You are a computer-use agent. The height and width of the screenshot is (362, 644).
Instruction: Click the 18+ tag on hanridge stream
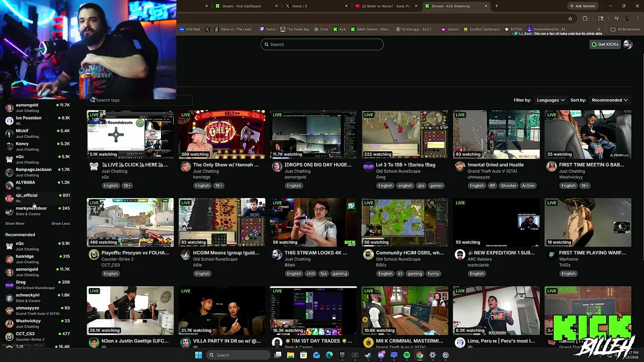click(x=218, y=186)
